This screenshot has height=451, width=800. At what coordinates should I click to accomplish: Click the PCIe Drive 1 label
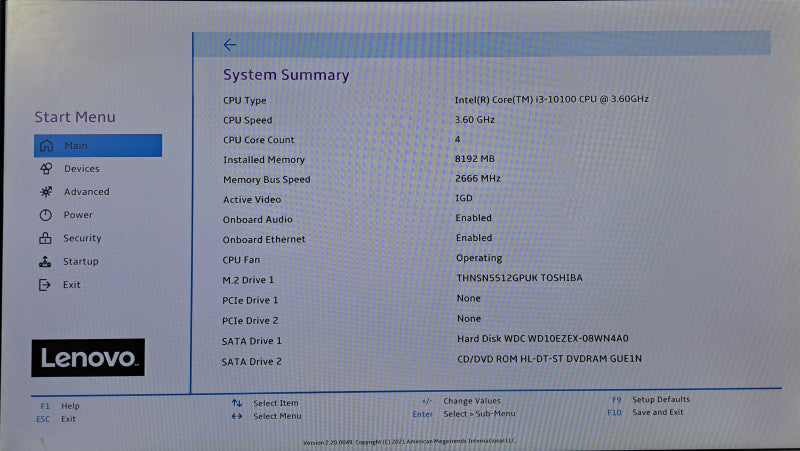(x=250, y=300)
